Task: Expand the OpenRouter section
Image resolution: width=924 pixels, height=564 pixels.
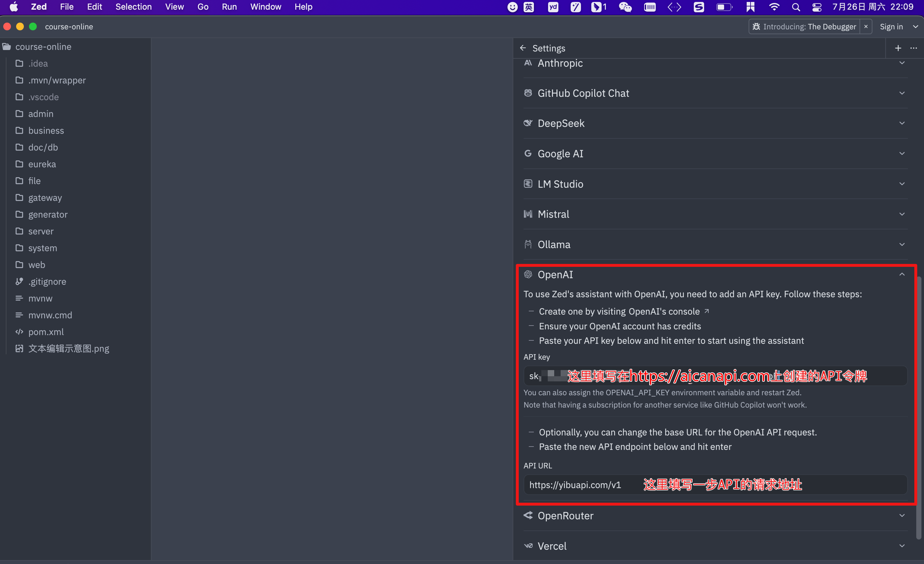Action: pos(902,515)
